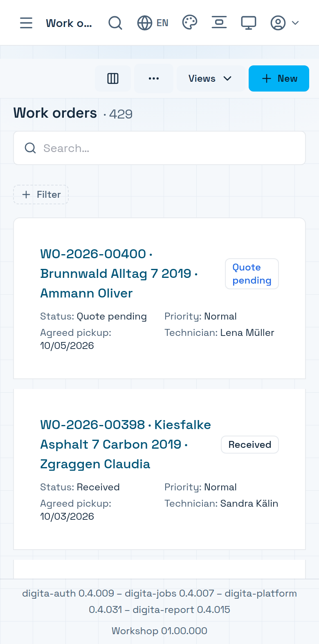Click the monitor display mode icon
This screenshot has height=644, width=319.
pyautogui.click(x=249, y=23)
